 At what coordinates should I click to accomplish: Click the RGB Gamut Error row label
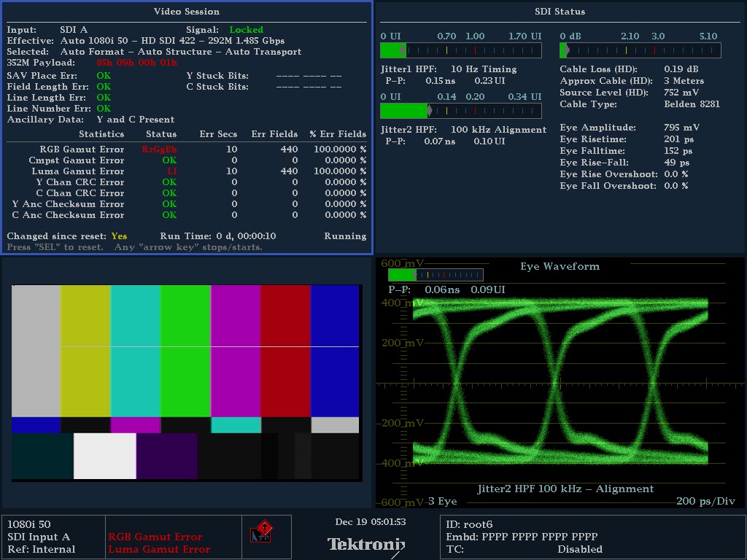tap(82, 149)
